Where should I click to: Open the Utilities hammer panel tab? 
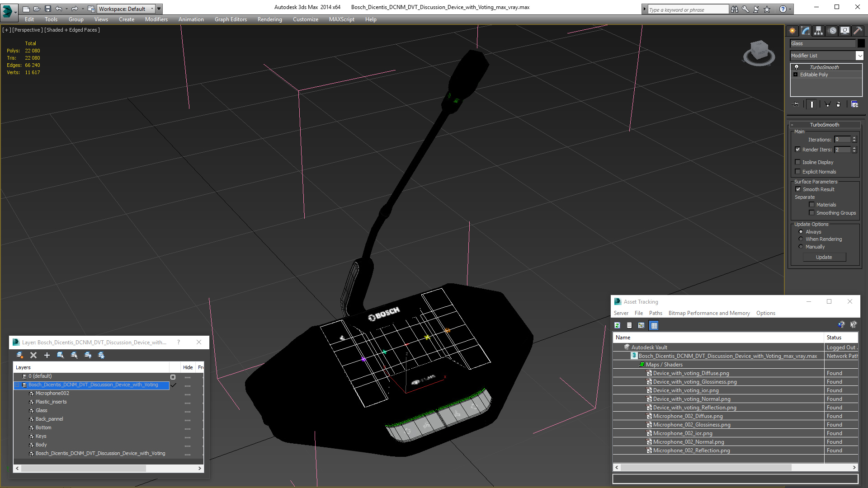858,31
